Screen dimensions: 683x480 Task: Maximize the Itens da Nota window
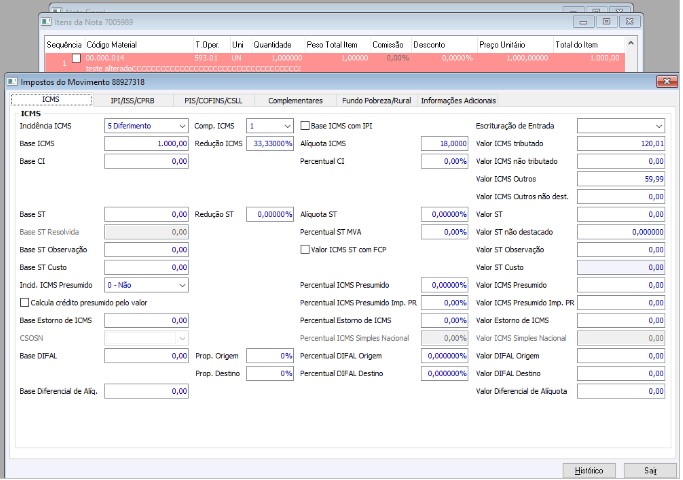(x=606, y=21)
